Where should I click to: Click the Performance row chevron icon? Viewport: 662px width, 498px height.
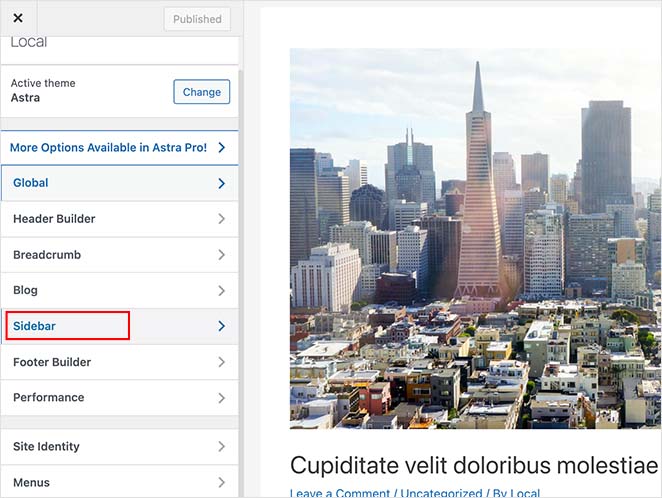(221, 398)
